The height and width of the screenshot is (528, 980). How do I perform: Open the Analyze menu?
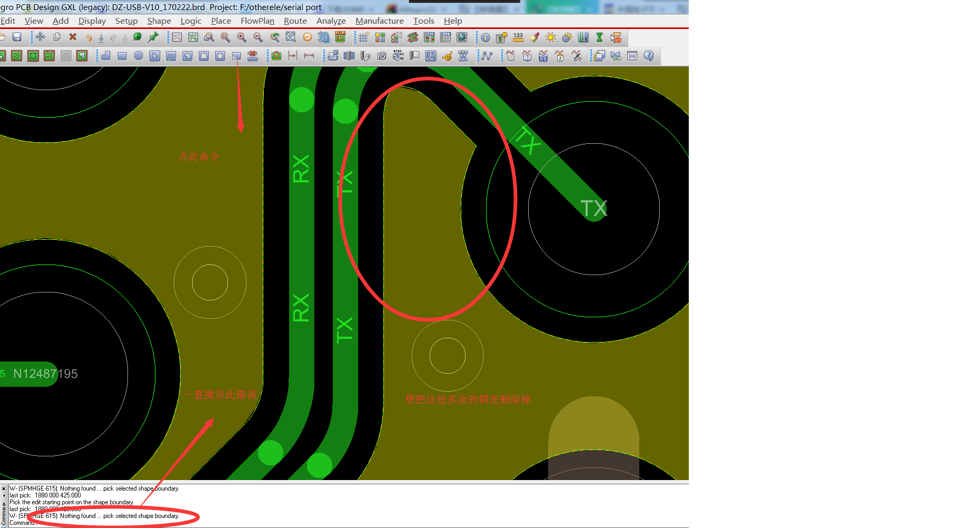[331, 21]
